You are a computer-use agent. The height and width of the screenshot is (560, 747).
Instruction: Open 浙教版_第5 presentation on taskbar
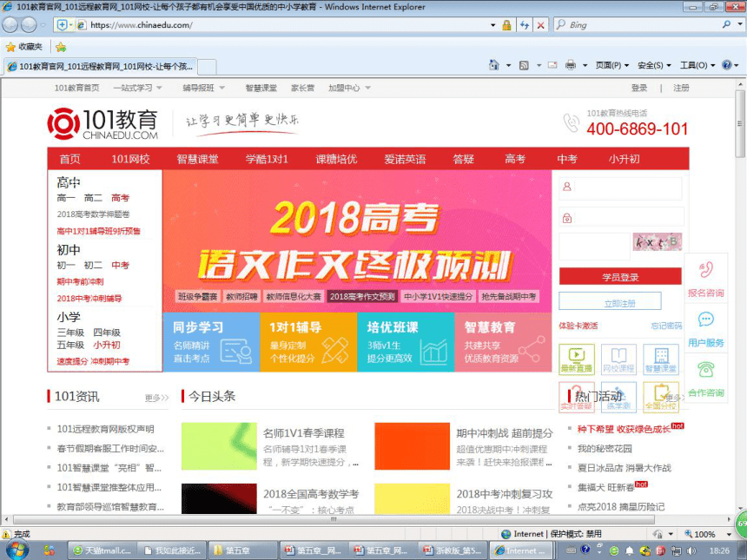(453, 550)
